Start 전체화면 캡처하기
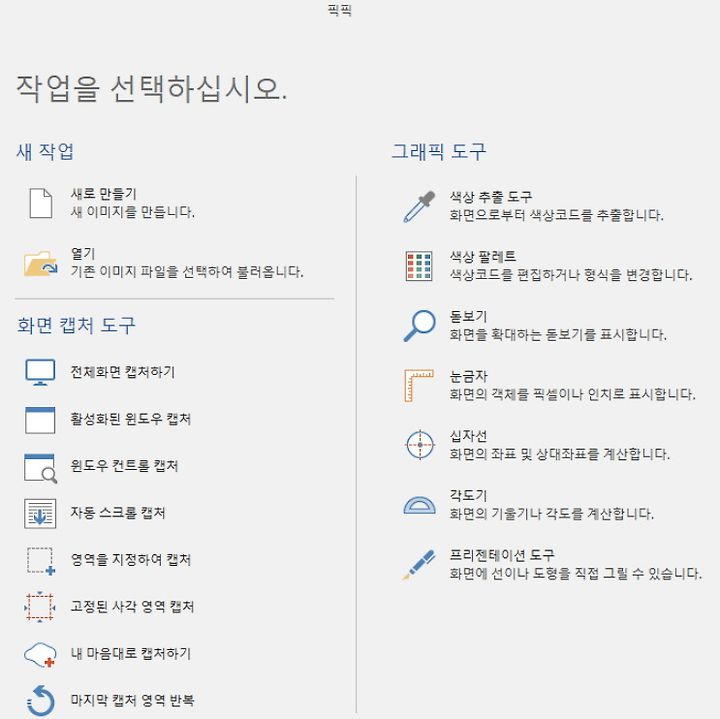 coord(123,371)
